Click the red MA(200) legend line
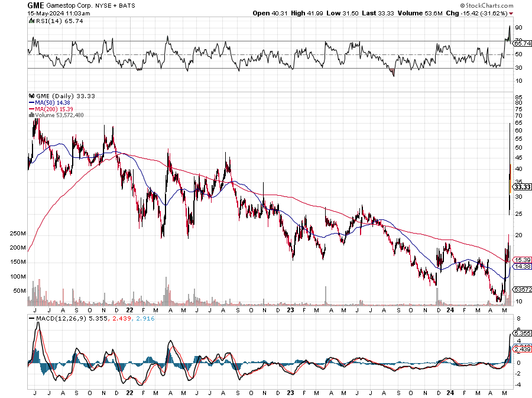 32,109
